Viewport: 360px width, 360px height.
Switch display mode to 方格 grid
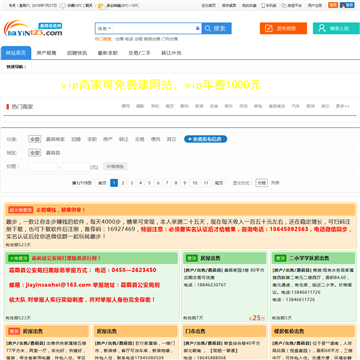pos(262,183)
